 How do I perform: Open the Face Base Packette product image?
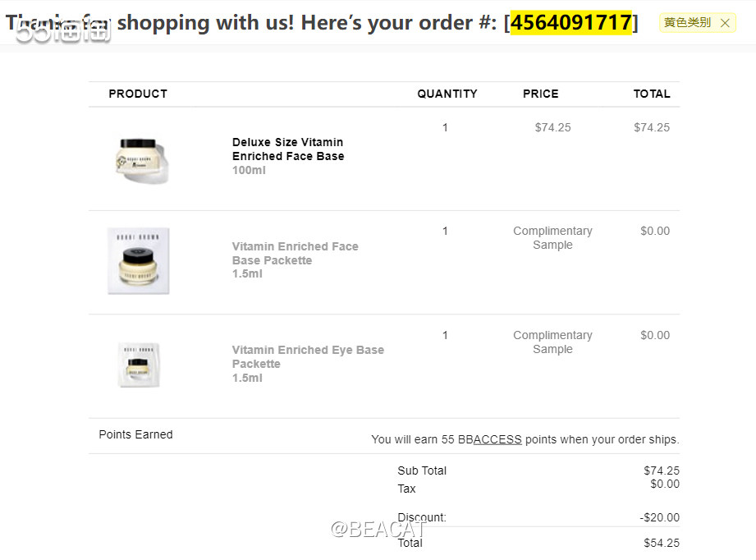coord(139,260)
